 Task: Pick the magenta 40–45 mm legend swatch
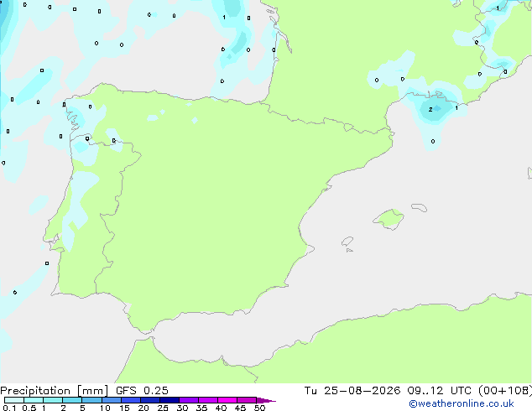pos(227,400)
